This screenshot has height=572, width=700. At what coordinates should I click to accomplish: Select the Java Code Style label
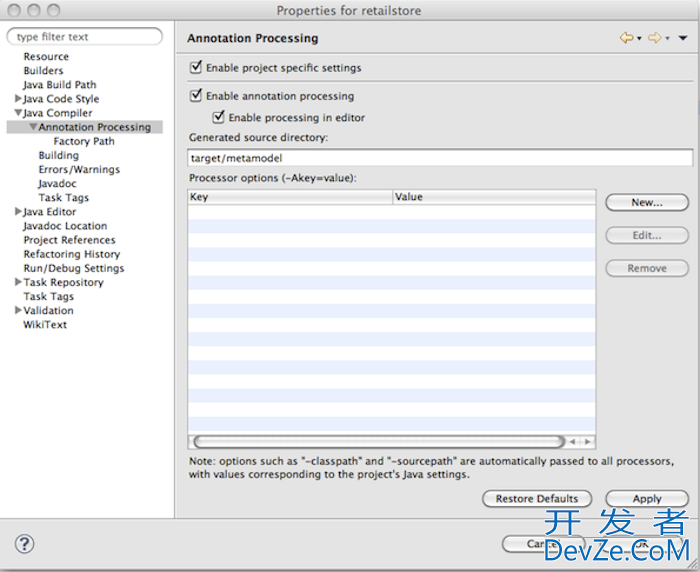[61, 99]
